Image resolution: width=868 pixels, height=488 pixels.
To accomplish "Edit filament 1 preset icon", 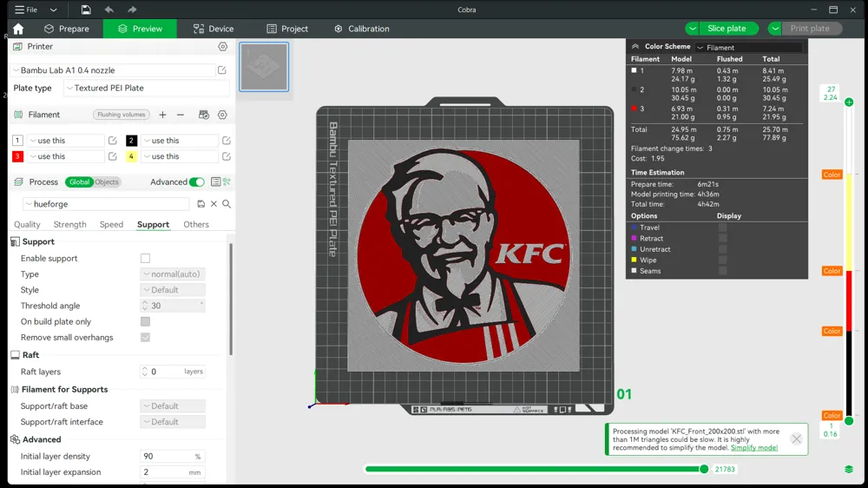I will pos(112,141).
